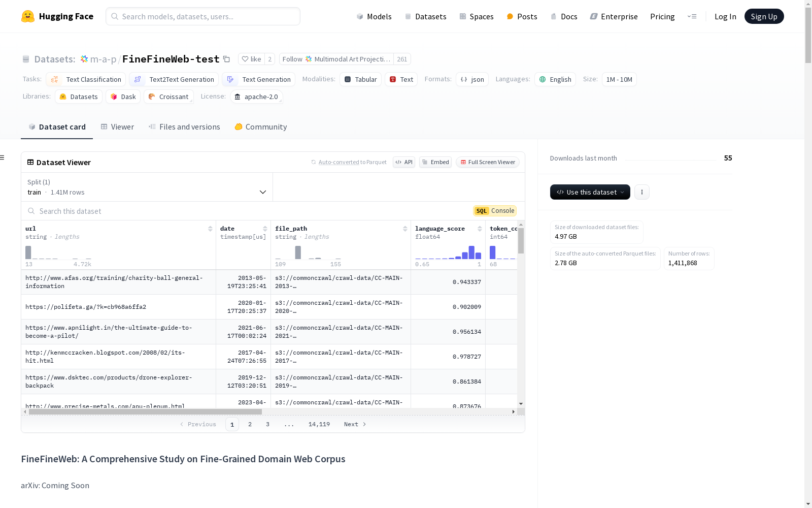Select the Croissant library tag
The image size is (812, 508).
168,97
